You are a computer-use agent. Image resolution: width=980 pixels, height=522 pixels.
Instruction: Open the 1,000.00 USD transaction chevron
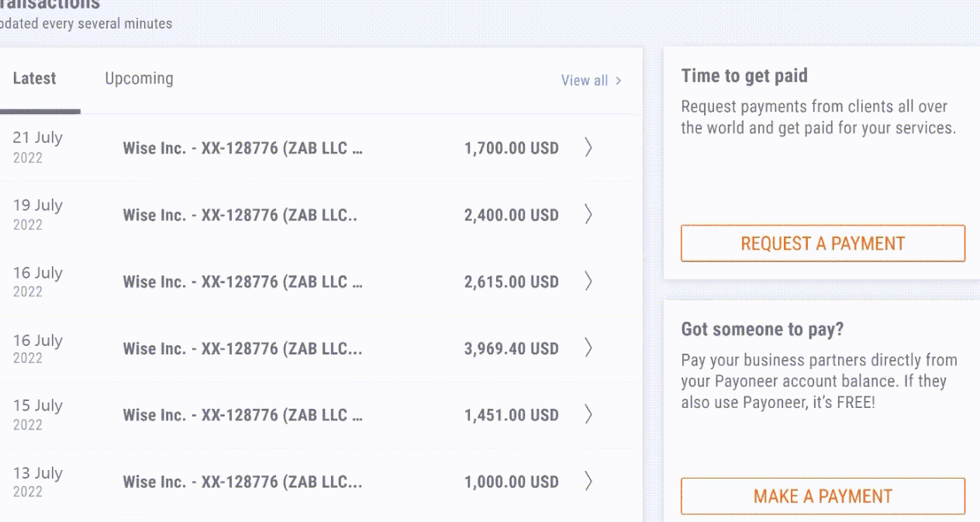pos(588,482)
